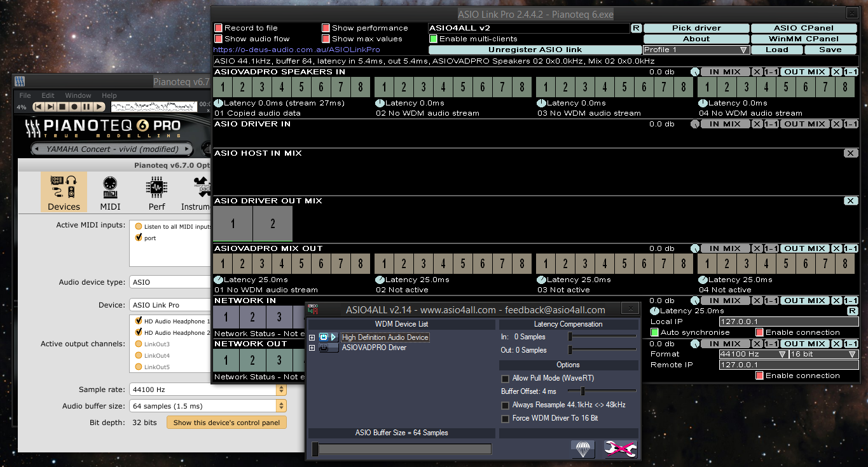Click the Mix Out 01 latency knob
Image resolution: width=868 pixels, height=467 pixels.
coord(219,280)
